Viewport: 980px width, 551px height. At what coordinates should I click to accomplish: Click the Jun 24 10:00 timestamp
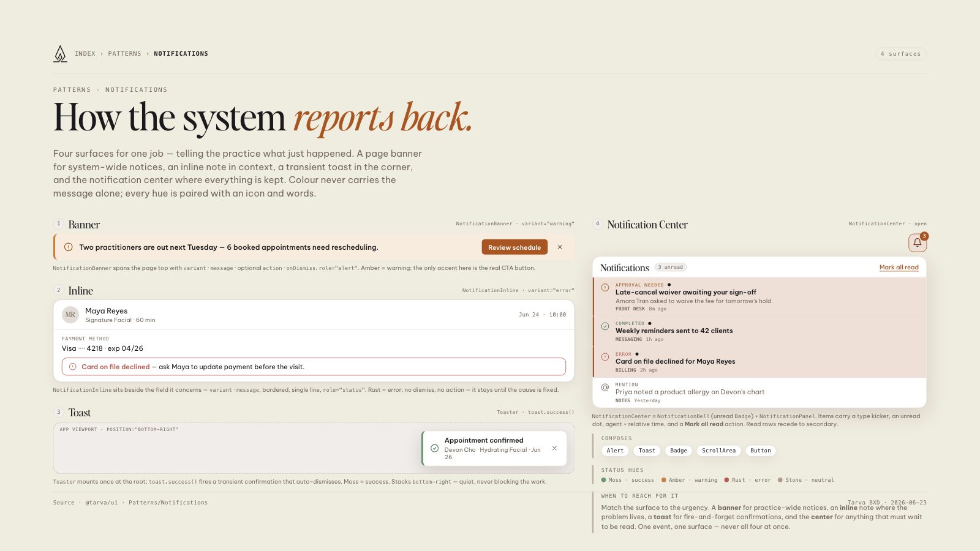coord(542,315)
